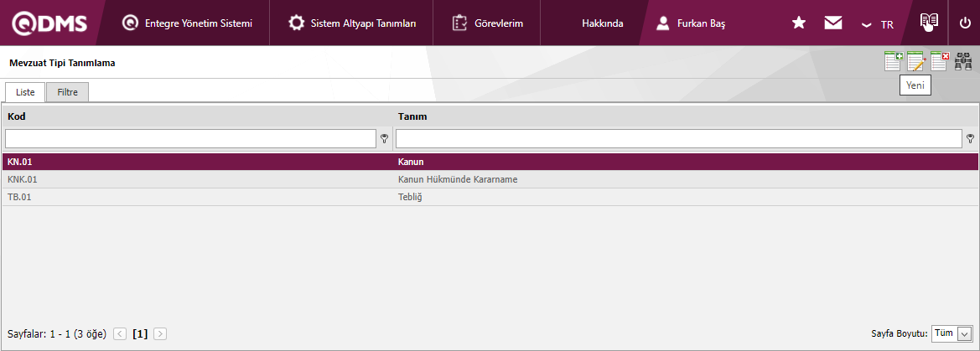Click Furkan Baş user avatar icon

click(663, 23)
